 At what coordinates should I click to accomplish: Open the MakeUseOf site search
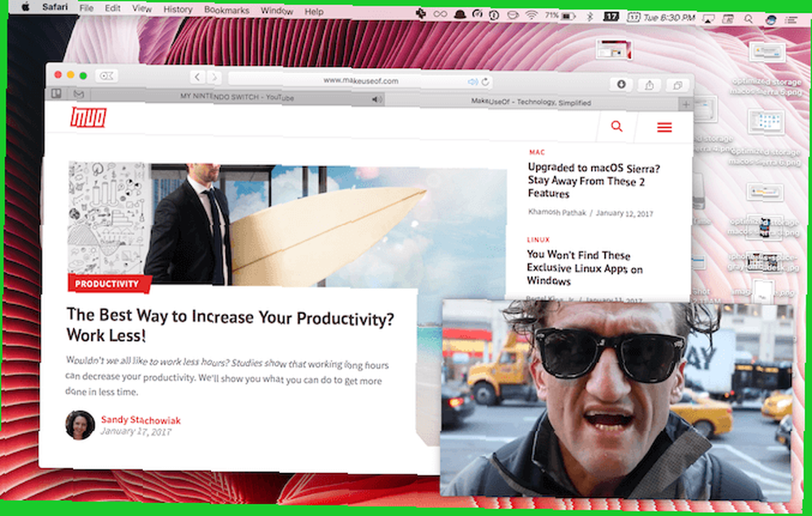(x=616, y=127)
